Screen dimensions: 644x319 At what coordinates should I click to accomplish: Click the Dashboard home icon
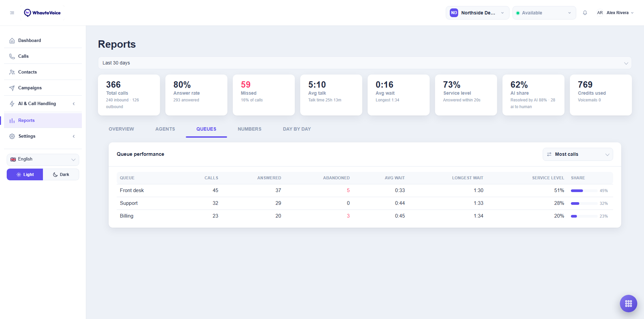(x=12, y=41)
